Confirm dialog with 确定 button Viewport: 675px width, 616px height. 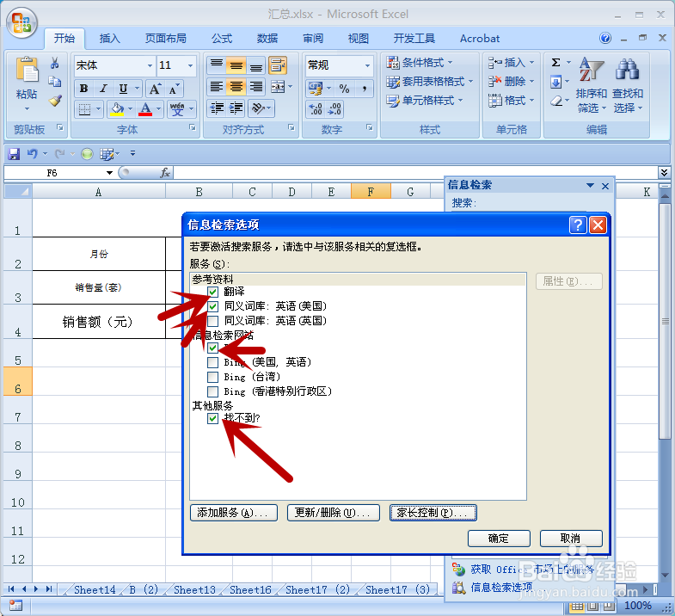coord(499,538)
